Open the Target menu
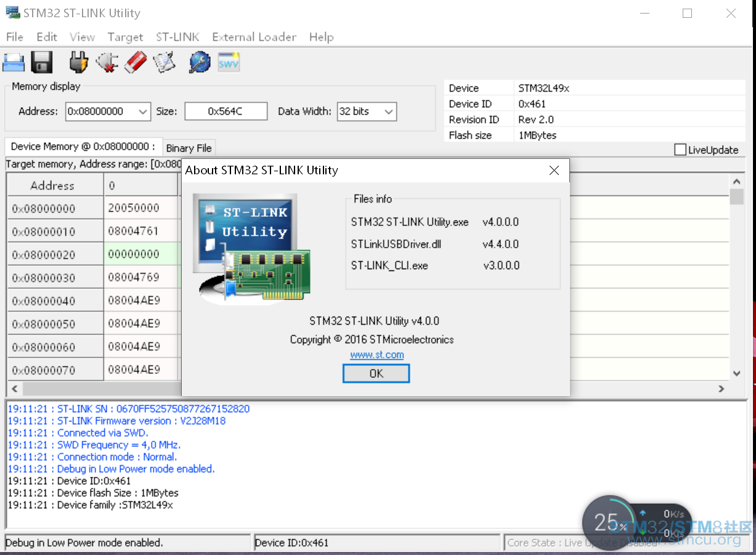Image resolution: width=756 pixels, height=555 pixels. pyautogui.click(x=125, y=37)
